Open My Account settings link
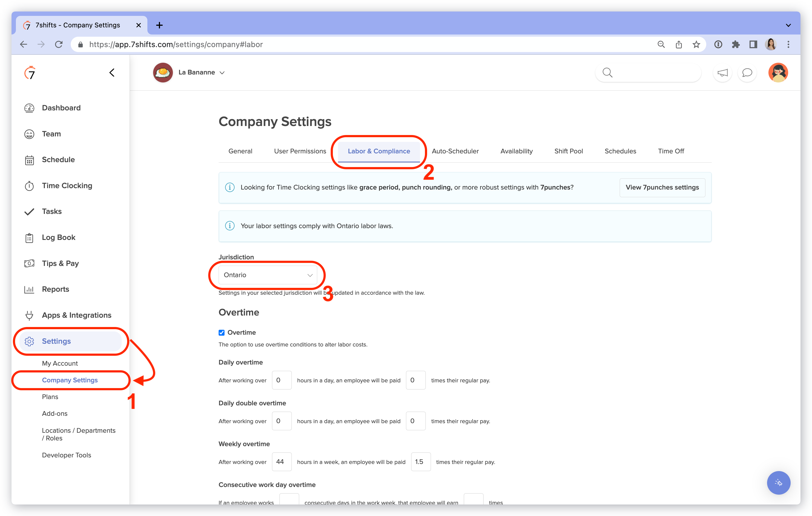 (x=60, y=363)
